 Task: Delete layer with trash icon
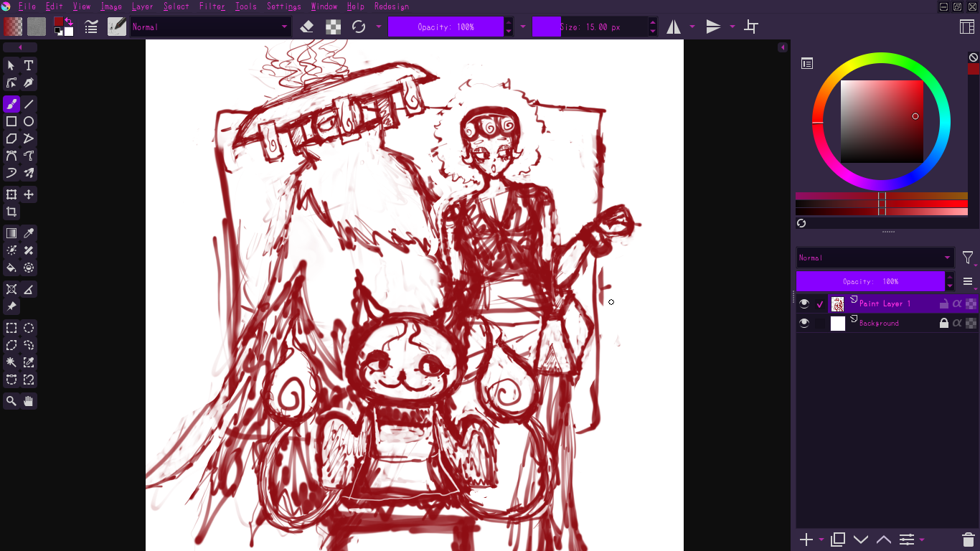pos(968,540)
